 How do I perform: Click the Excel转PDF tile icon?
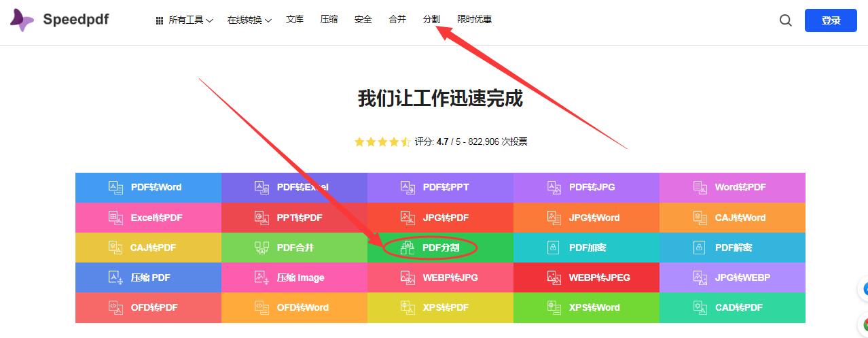click(x=116, y=218)
